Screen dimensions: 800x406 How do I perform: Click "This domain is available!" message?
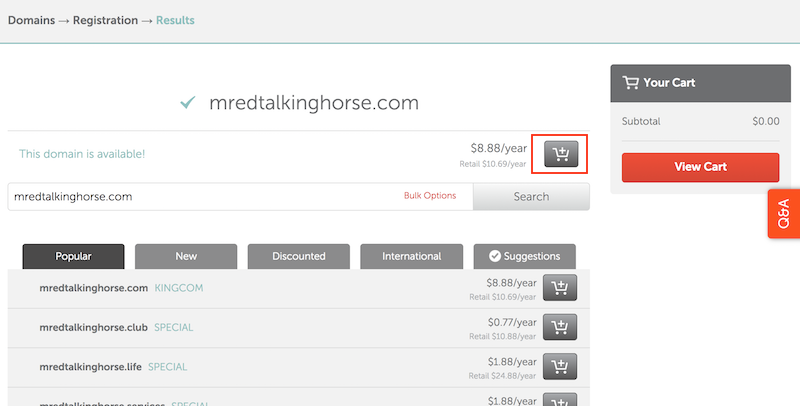tap(82, 154)
